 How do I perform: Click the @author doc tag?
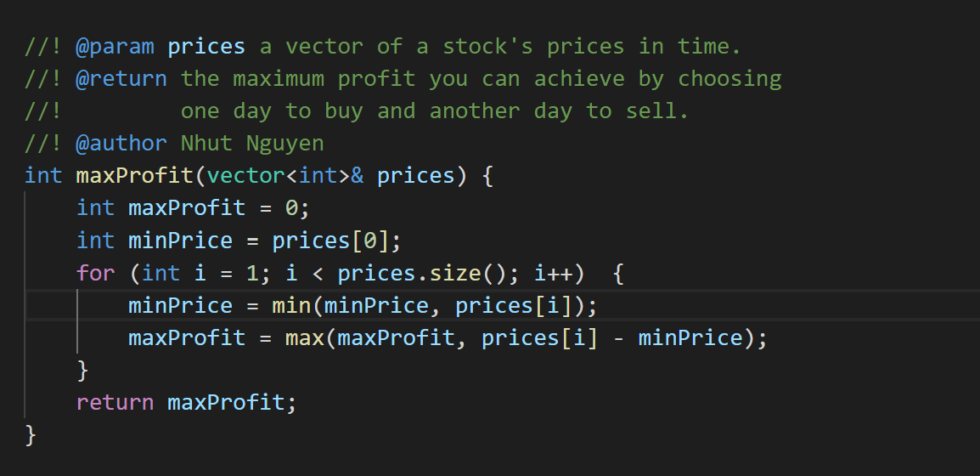pyautogui.click(x=121, y=143)
